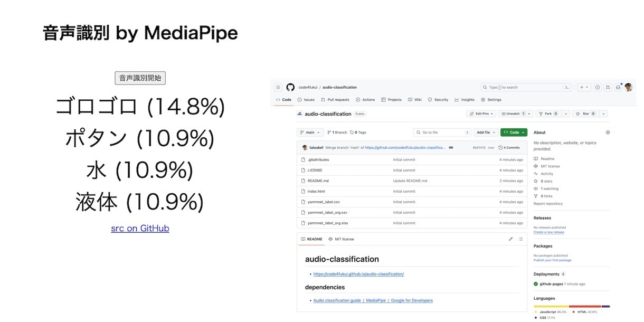The height and width of the screenshot is (322, 644).
Task: Open the Edit Pins dropdown
Action: pyautogui.click(x=481, y=113)
